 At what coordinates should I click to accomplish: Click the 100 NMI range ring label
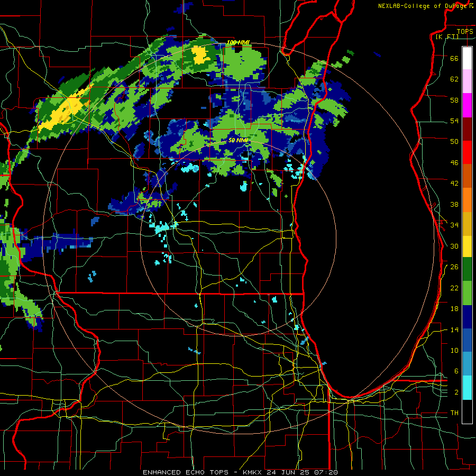239,42
